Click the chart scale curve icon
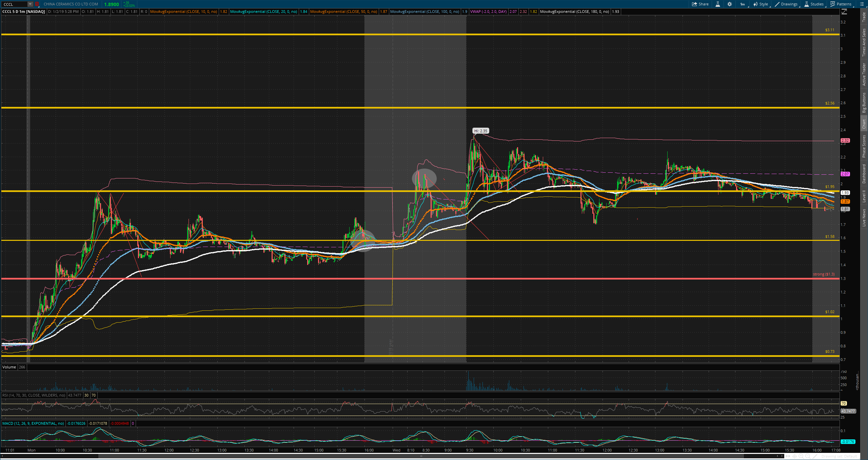 click(x=844, y=12)
